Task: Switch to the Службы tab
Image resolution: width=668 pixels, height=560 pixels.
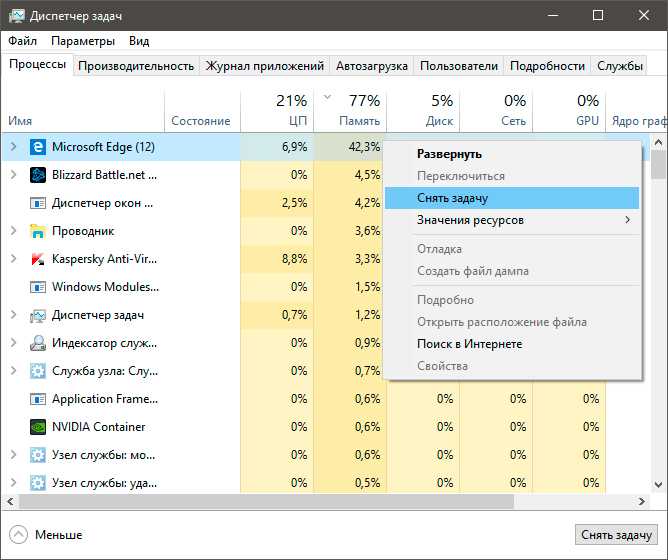Action: tap(619, 66)
